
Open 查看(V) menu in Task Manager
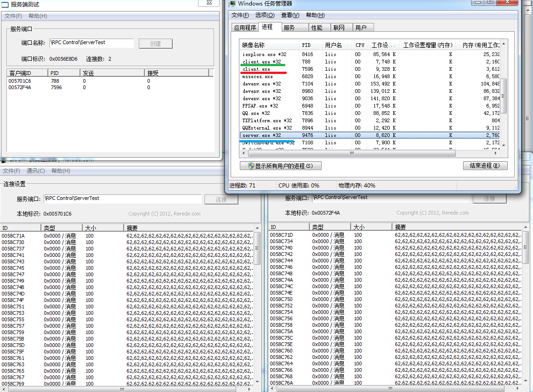pyautogui.click(x=290, y=15)
